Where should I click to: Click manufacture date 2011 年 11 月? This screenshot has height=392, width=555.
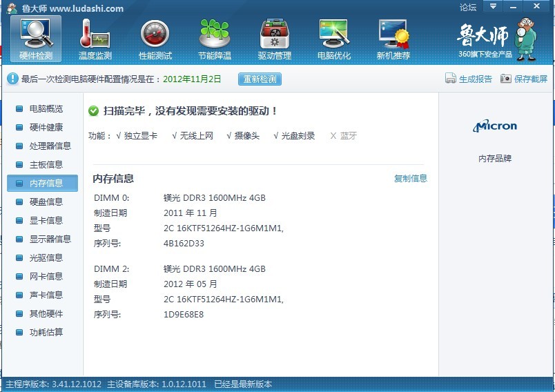tap(190, 213)
